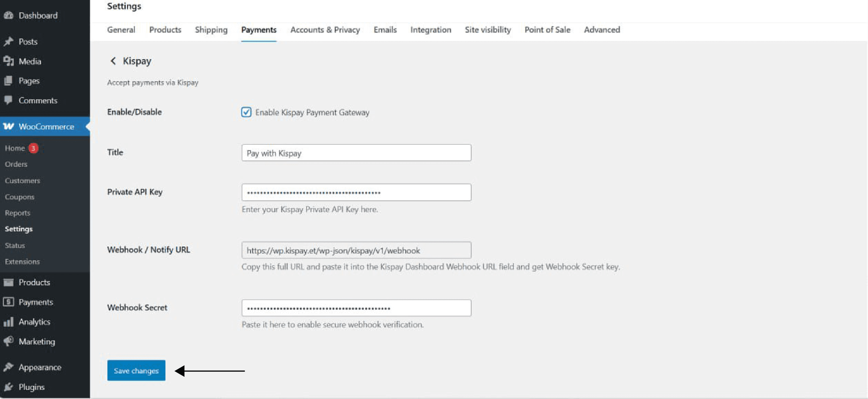868x399 pixels.
Task: Edit the Pay with Kispay title field
Action: click(x=356, y=153)
